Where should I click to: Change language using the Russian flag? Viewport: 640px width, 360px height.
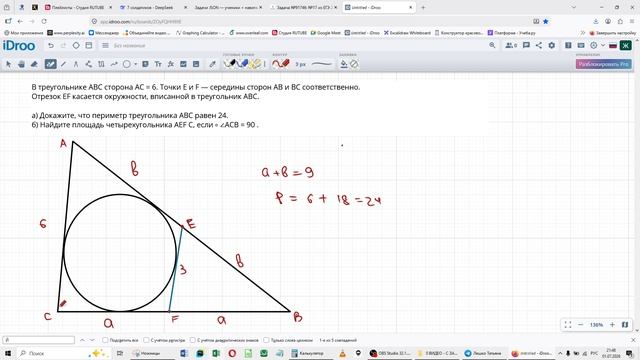coord(613,46)
